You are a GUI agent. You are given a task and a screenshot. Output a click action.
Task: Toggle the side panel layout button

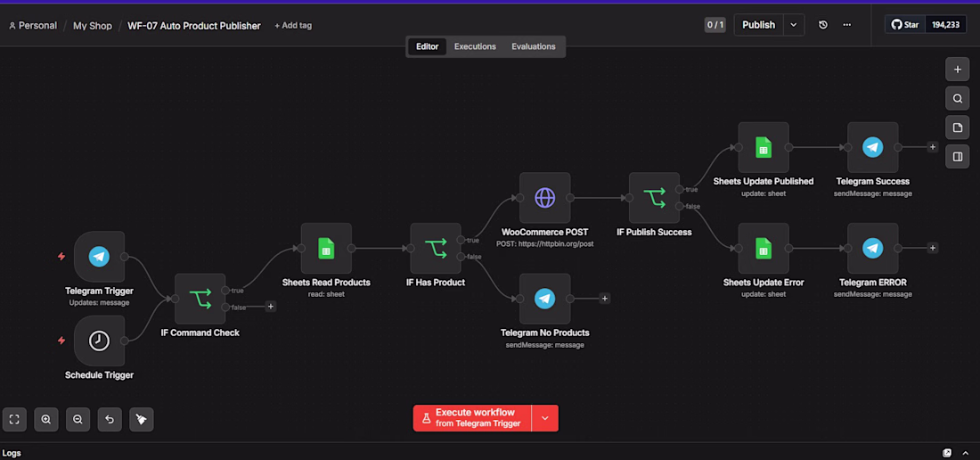point(958,157)
